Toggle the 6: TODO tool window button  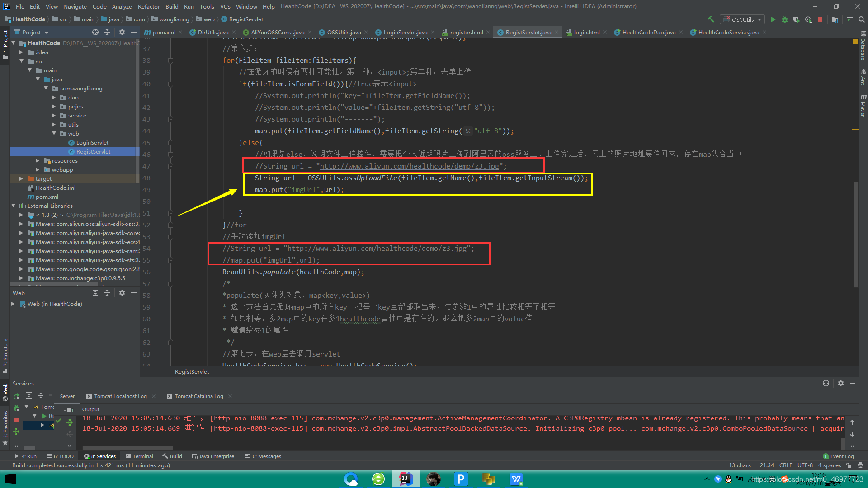60,456
